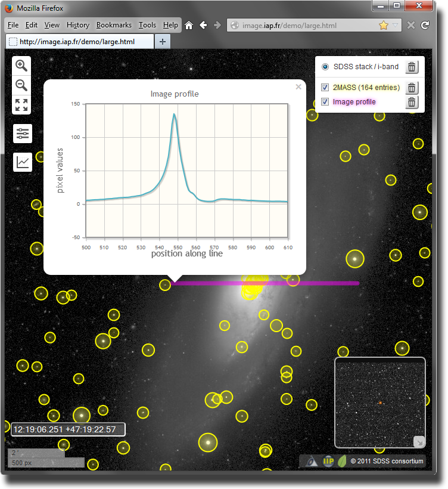Open a new tab with plus button

pos(162,42)
